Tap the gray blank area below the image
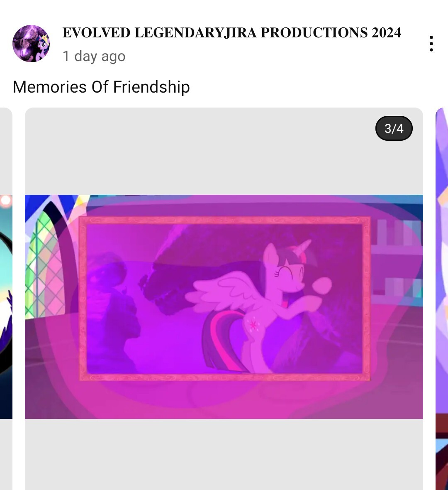 [224, 454]
